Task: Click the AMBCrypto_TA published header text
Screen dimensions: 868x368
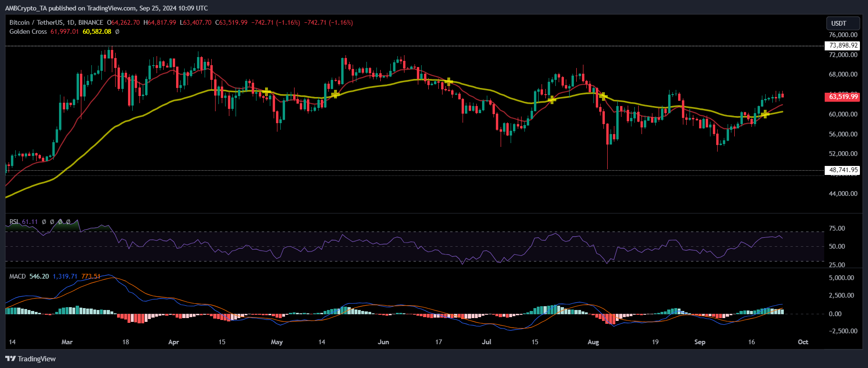Action: [107, 8]
